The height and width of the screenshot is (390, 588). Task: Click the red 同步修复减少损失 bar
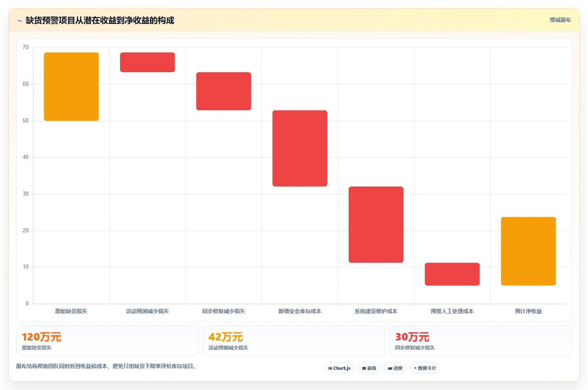pyautogui.click(x=223, y=91)
